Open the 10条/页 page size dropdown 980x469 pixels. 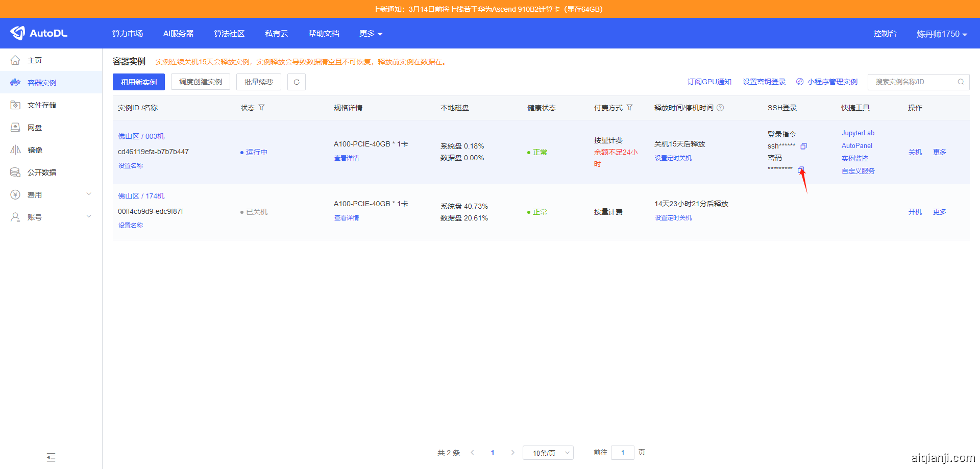pyautogui.click(x=548, y=453)
